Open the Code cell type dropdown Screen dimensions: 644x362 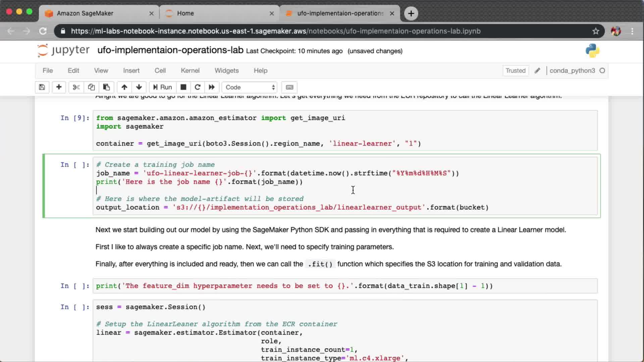250,87
